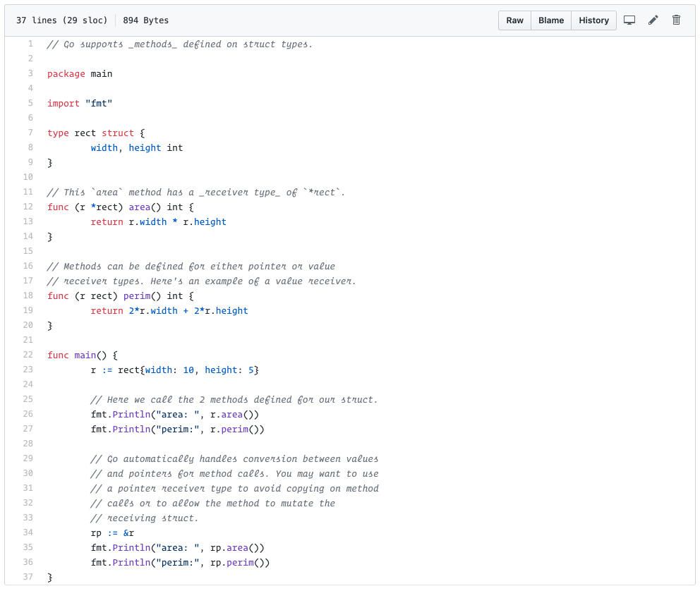The image size is (700, 591).
Task: Select line number 12
Action: tap(28, 207)
